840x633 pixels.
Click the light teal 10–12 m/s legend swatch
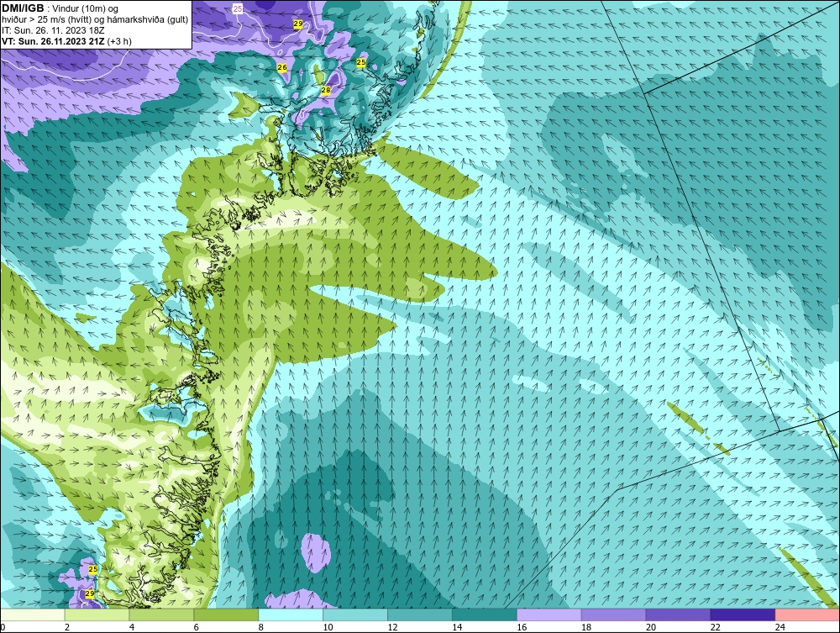pos(355,615)
